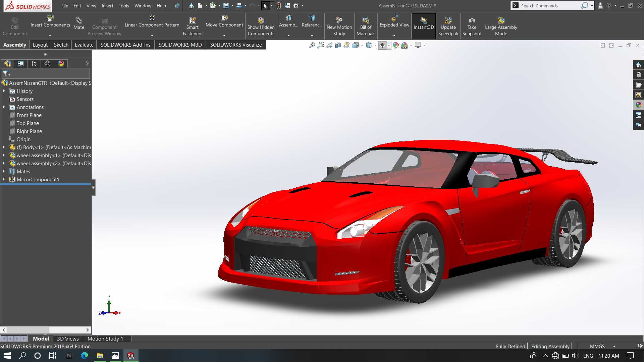Expand wheel assembly<1> node
Screen dimensions: 644x362
(x=4, y=155)
